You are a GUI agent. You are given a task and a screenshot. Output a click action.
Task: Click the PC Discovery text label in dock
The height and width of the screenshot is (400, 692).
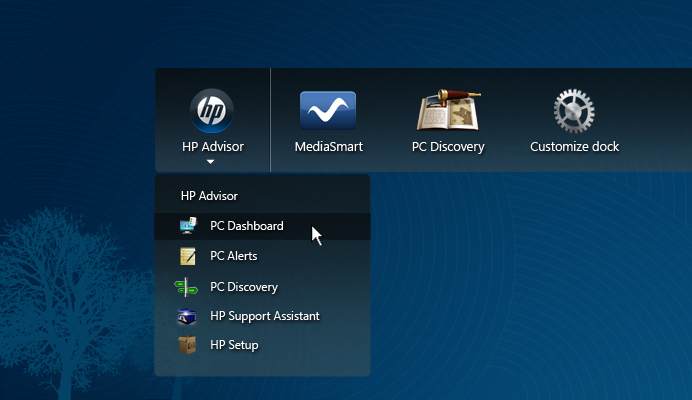(x=447, y=147)
